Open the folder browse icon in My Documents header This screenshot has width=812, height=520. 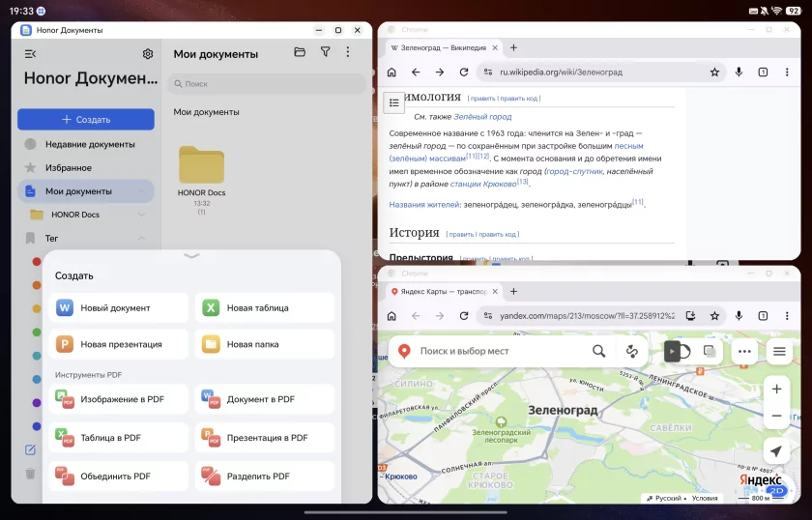click(x=300, y=52)
